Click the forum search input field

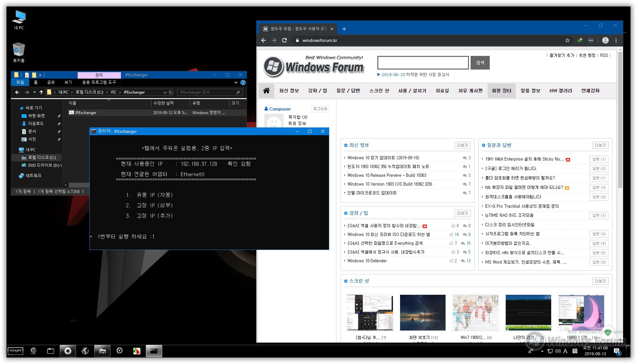pos(423,63)
